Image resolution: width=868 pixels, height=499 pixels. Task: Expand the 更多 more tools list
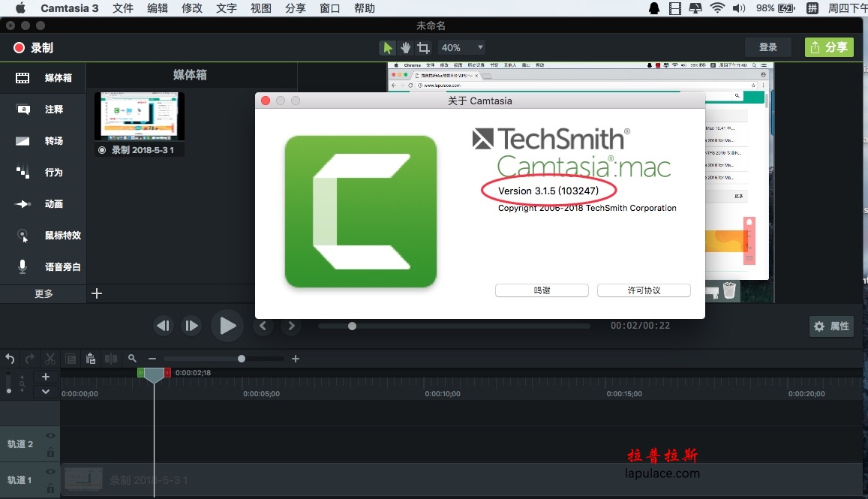pos(44,293)
